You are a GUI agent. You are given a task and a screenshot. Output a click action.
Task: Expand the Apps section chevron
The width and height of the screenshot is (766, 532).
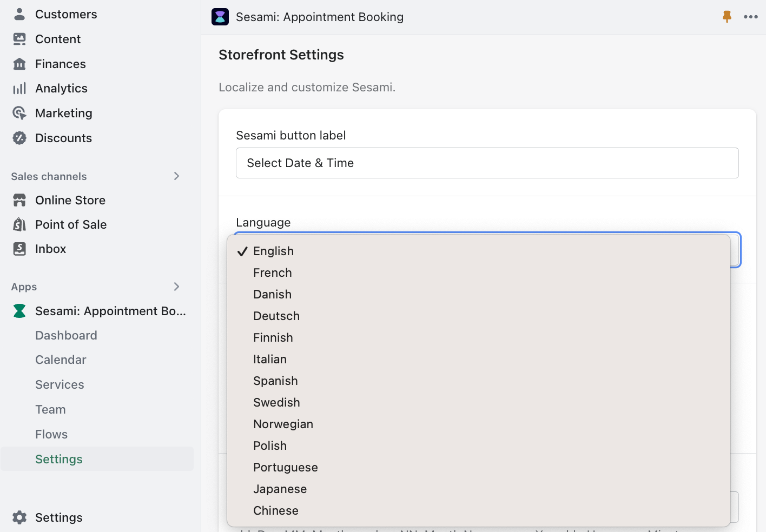coord(176,287)
